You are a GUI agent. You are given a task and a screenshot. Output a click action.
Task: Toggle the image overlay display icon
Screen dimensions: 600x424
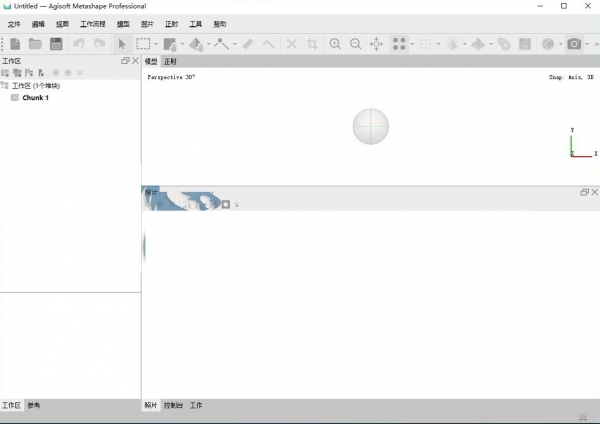tap(525, 44)
